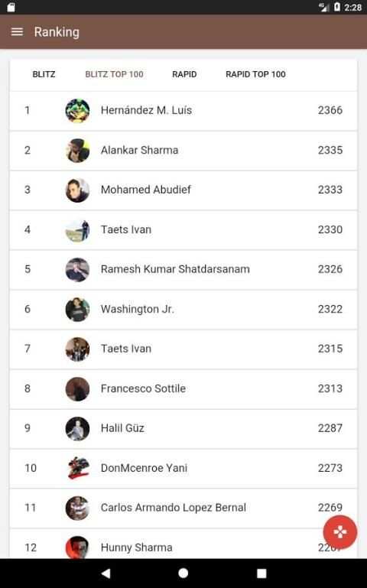Open the hamburger navigation menu
This screenshot has height=588, width=367.
pos(18,32)
